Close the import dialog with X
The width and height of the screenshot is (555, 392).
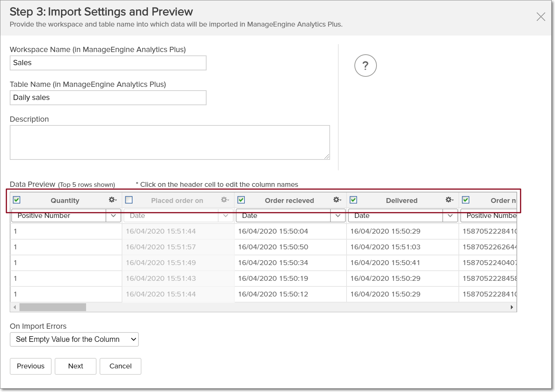540,16
